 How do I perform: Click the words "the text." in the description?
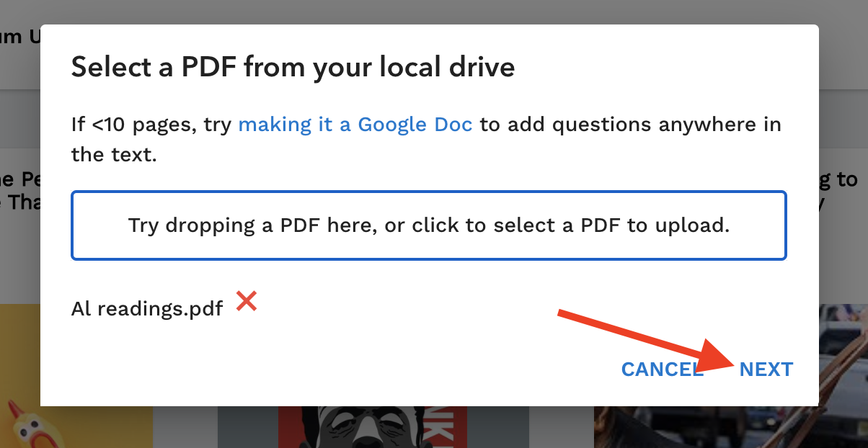point(114,154)
